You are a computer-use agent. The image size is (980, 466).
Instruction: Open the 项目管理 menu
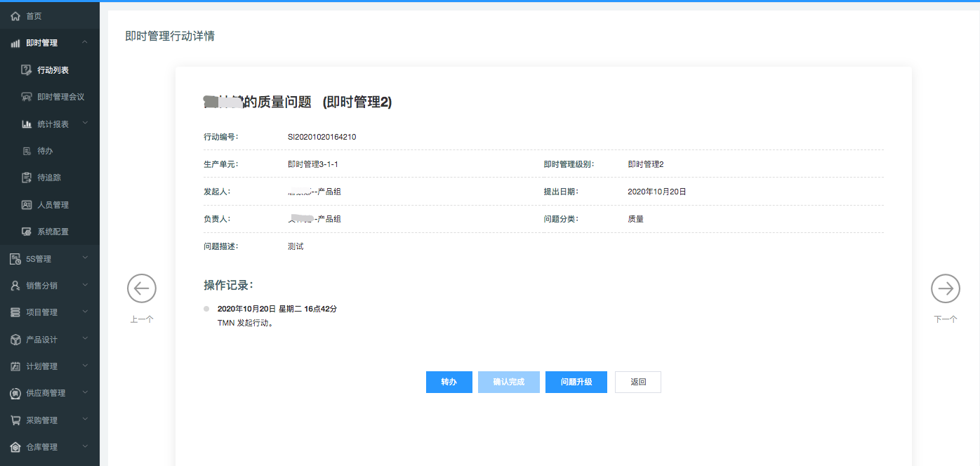pyautogui.click(x=42, y=312)
